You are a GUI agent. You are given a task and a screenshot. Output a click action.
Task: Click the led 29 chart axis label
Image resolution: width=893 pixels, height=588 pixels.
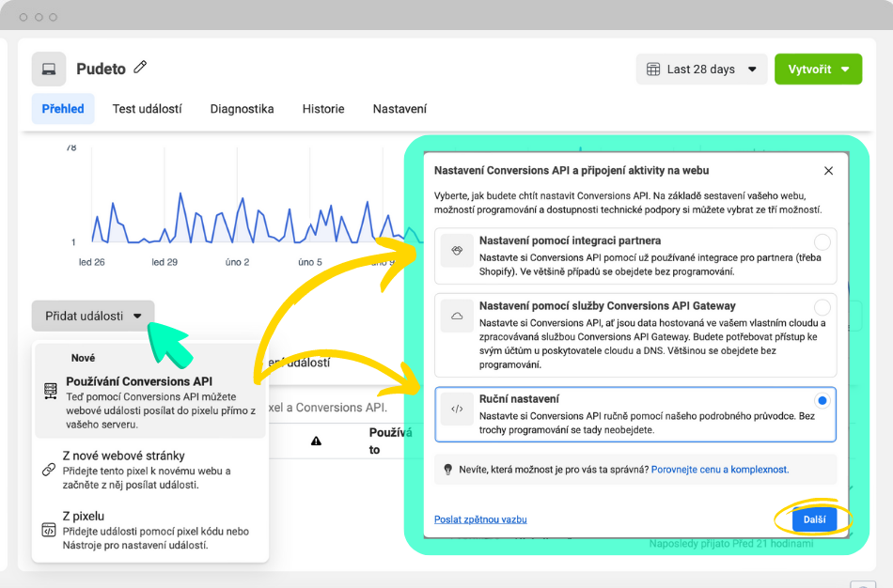coord(164,262)
